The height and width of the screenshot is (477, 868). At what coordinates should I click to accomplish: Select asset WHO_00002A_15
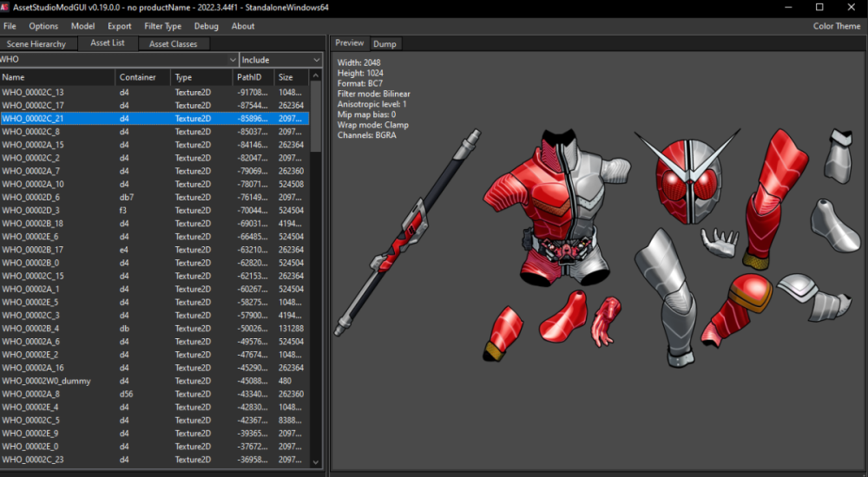(155, 145)
